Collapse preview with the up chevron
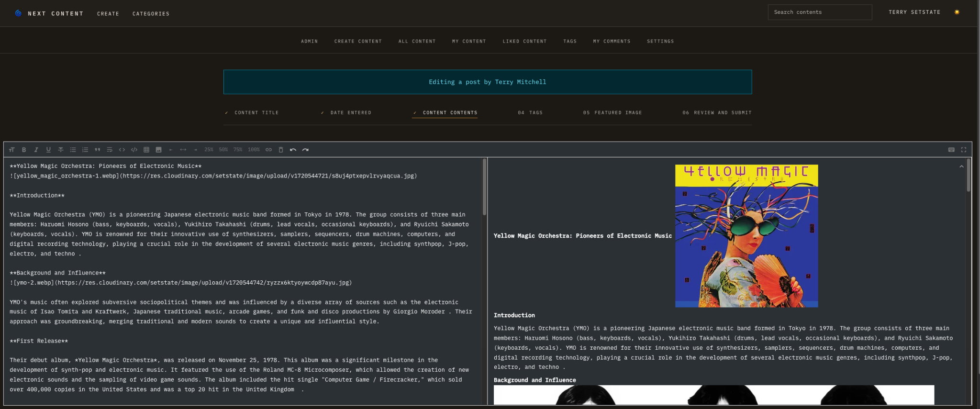The width and height of the screenshot is (980, 409). point(961,166)
